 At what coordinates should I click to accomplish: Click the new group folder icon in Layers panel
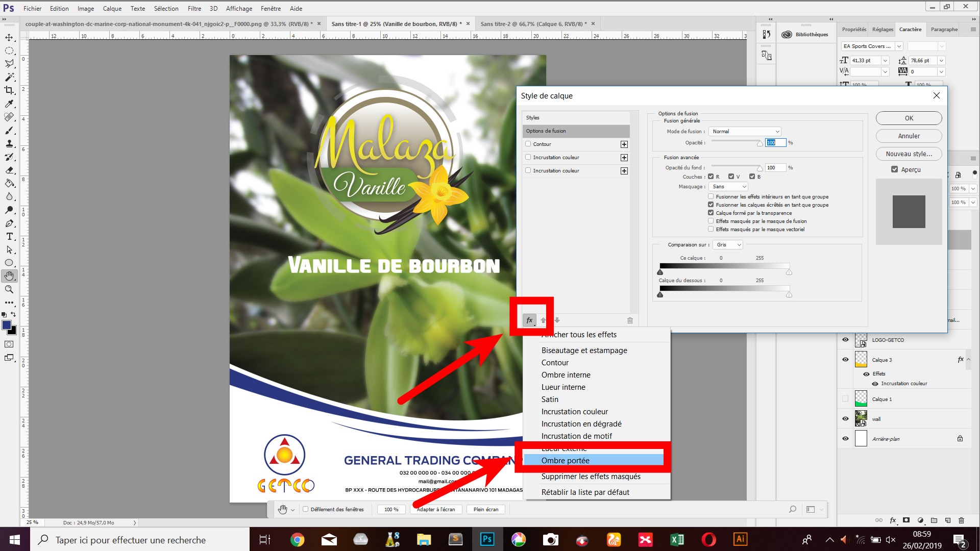click(x=934, y=520)
